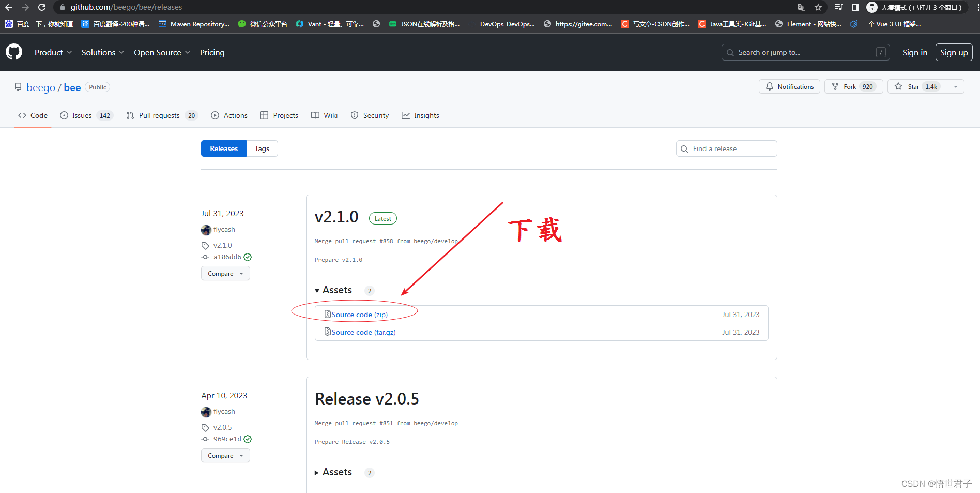Click the Notifications bell button
The image size is (980, 493).
pos(789,86)
